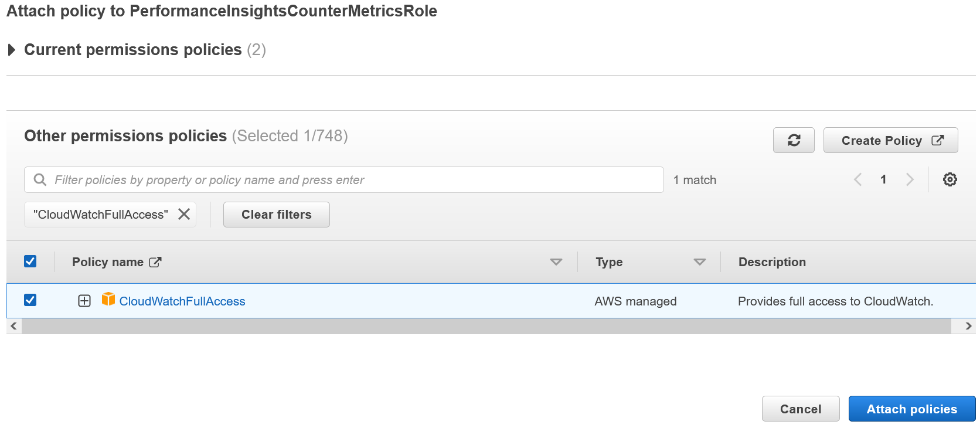Remove the CloudWatchFullAccess filter tag

click(184, 214)
